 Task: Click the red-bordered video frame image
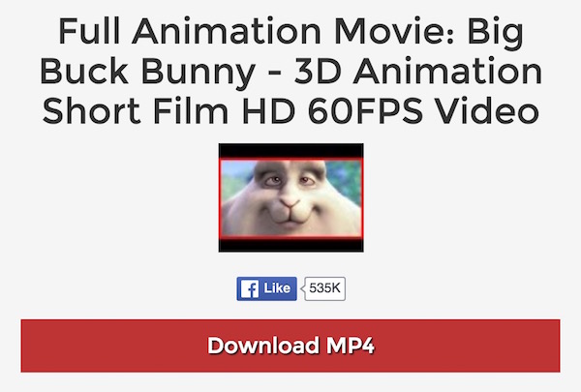(x=290, y=198)
